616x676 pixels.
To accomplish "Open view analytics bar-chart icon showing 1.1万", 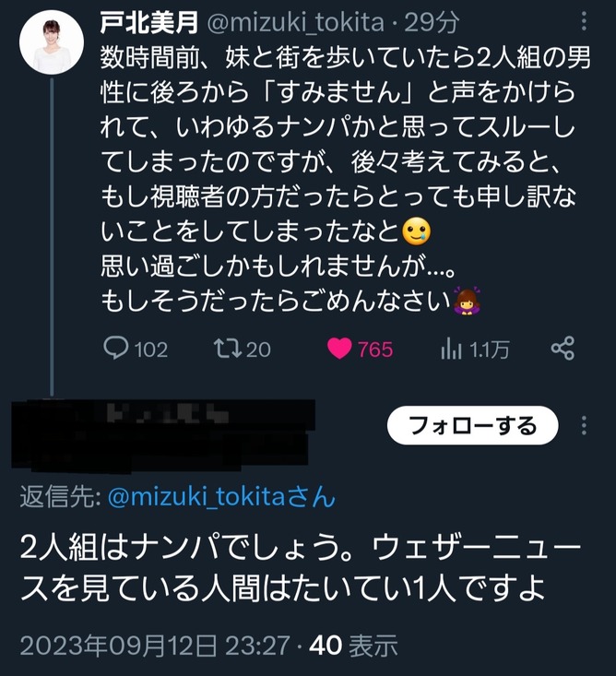I will (x=452, y=349).
